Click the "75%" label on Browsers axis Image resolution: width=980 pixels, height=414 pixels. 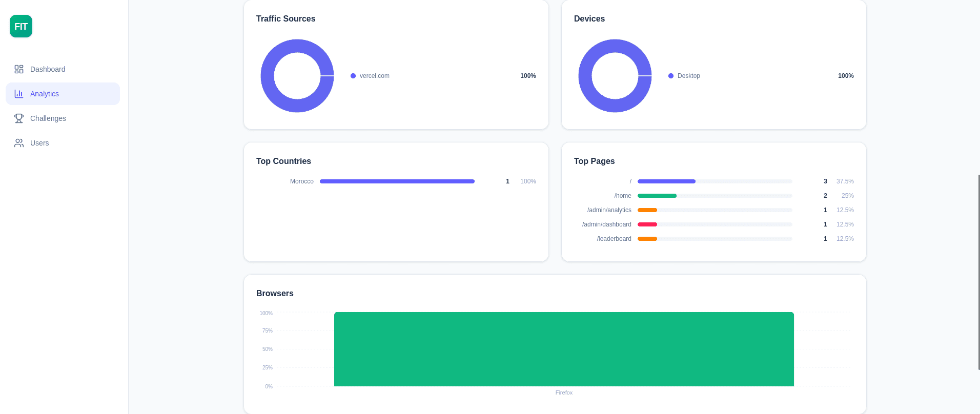pyautogui.click(x=268, y=331)
